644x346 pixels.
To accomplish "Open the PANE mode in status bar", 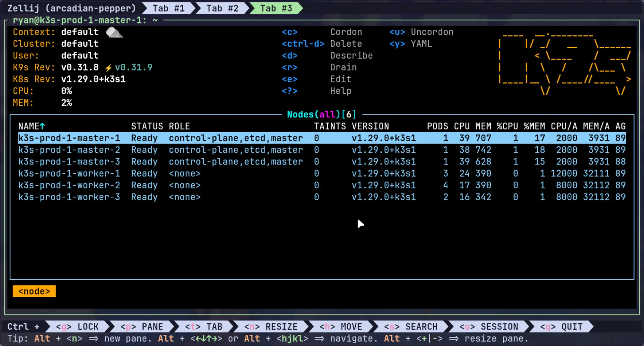I will pos(141,327).
